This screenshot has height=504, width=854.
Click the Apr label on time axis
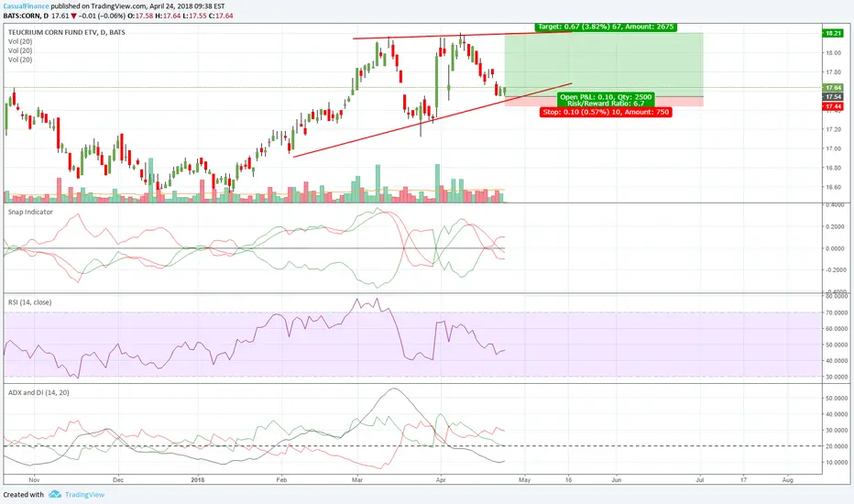[441, 480]
